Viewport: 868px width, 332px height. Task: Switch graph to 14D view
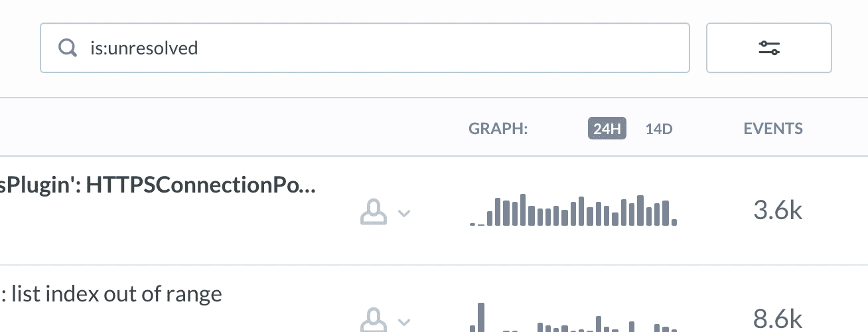coord(659,129)
